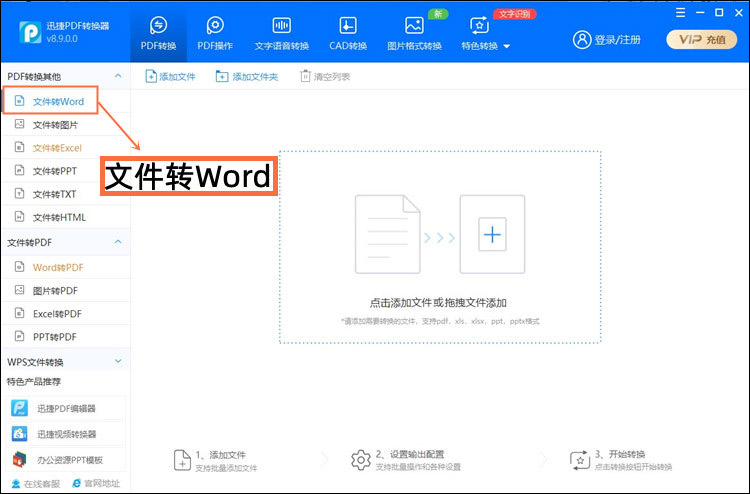Select 文件转图片 in sidebar
750x494 pixels.
(x=66, y=125)
